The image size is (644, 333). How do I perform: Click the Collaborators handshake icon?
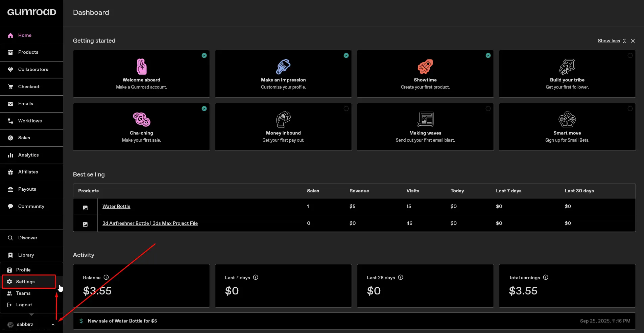(10, 70)
